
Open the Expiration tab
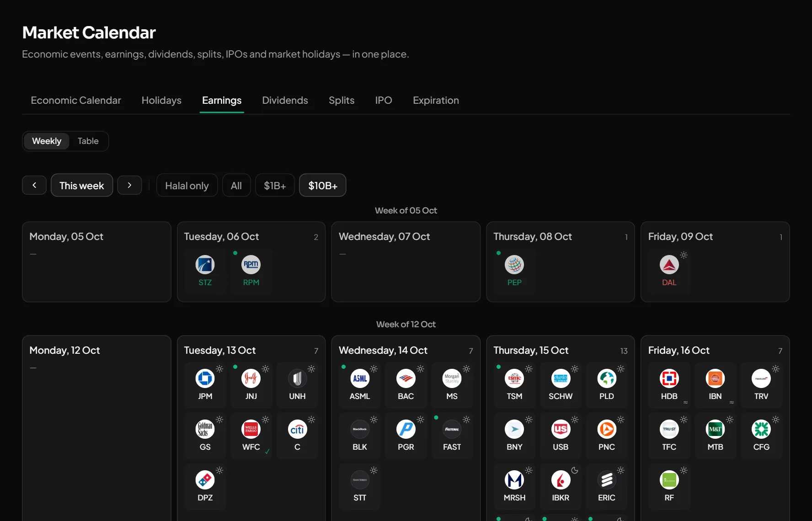pyautogui.click(x=436, y=101)
